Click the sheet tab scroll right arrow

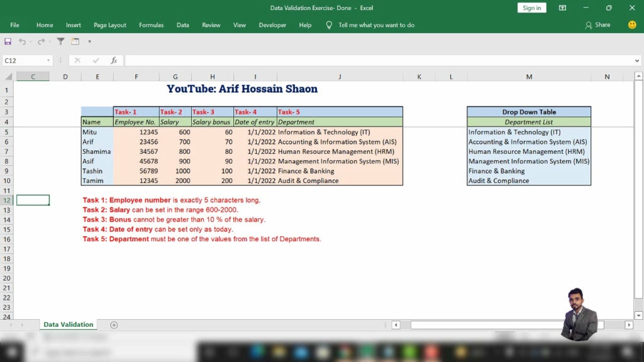(x=22, y=325)
